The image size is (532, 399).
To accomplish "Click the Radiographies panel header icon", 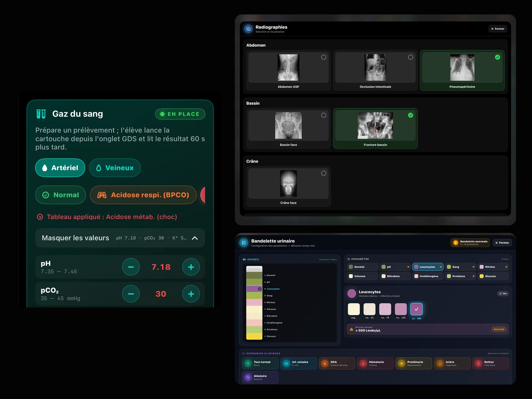I will point(249,29).
